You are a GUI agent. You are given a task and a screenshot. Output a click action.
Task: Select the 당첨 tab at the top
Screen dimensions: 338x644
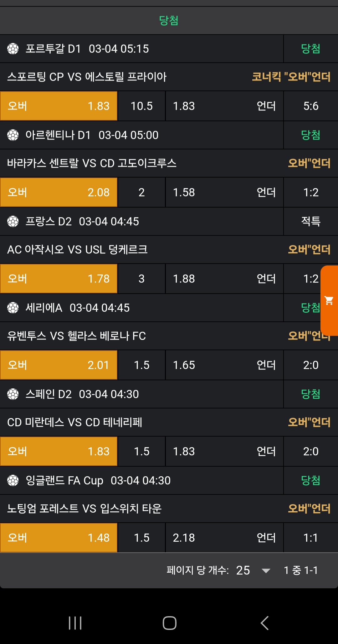click(x=169, y=21)
